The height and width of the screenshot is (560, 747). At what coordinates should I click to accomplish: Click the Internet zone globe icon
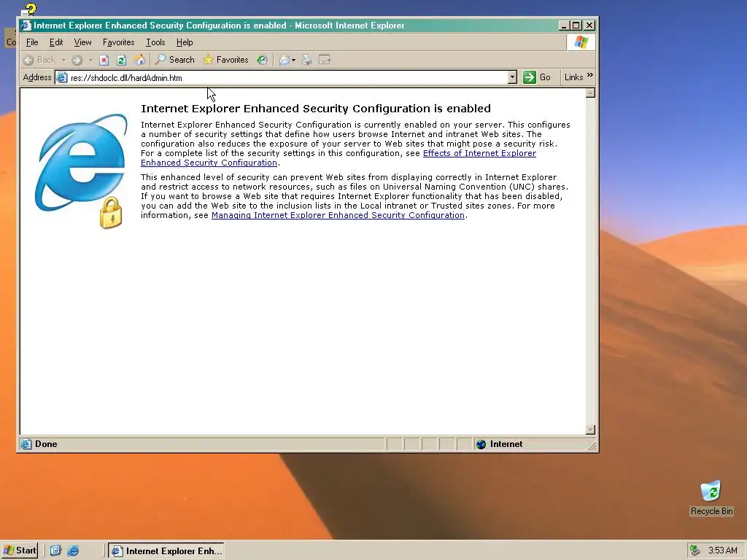tap(481, 444)
